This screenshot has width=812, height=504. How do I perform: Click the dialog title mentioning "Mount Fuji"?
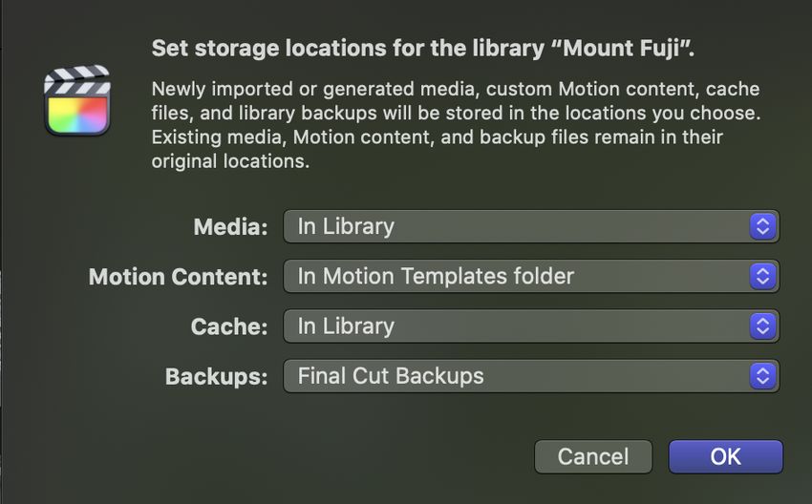click(422, 48)
